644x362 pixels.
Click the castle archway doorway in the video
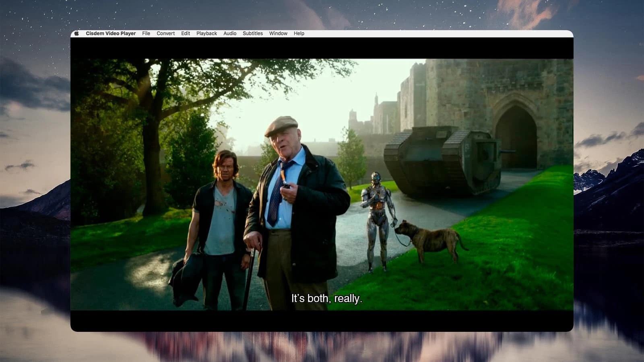tap(516, 139)
